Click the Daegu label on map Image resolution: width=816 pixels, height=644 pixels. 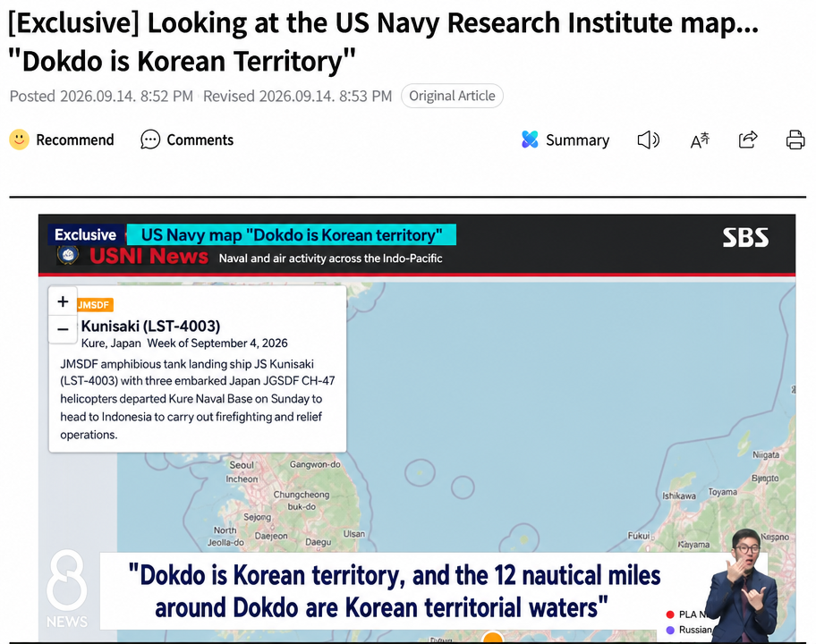pos(318,542)
